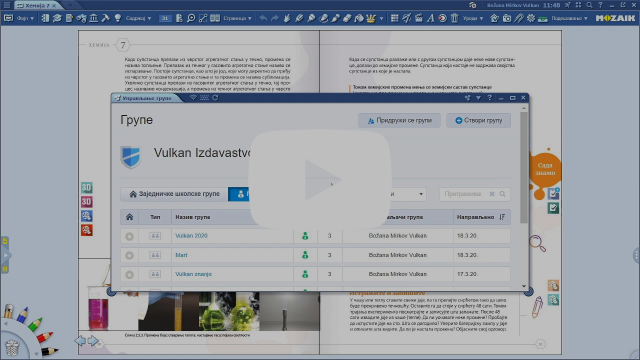Toggle the favorite marker for the Mart row
Viewport: 640px width, 360px height.
click(x=129, y=255)
